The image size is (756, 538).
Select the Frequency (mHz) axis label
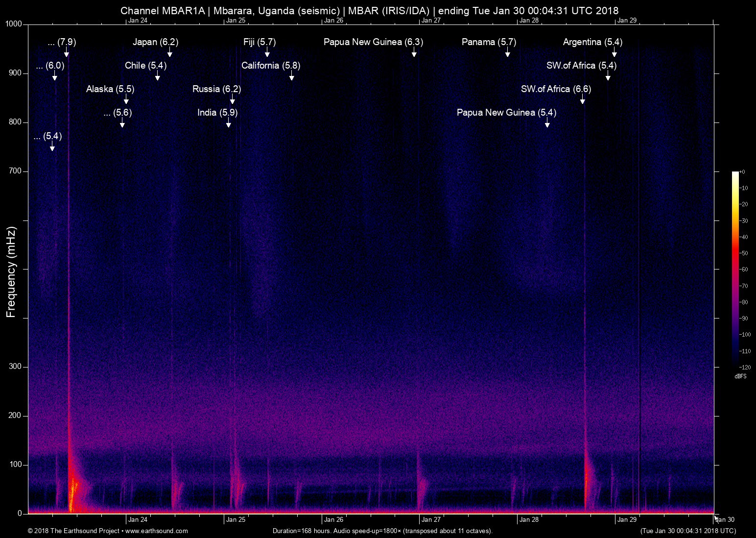coord(10,269)
